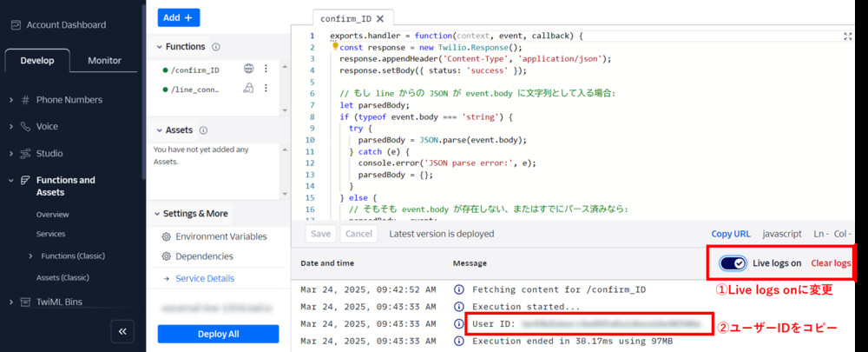The width and height of the screenshot is (868, 352).
Task: Click Clear logs
Action: (x=830, y=263)
